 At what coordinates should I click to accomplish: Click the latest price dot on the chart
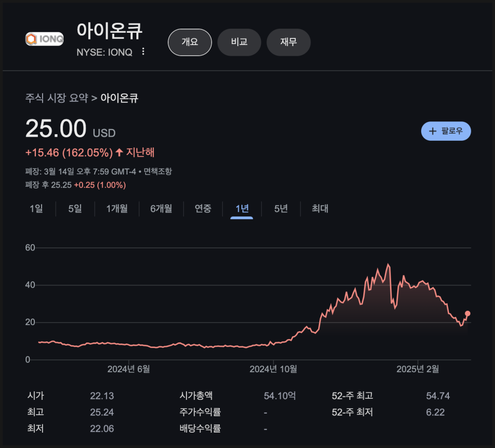(467, 313)
